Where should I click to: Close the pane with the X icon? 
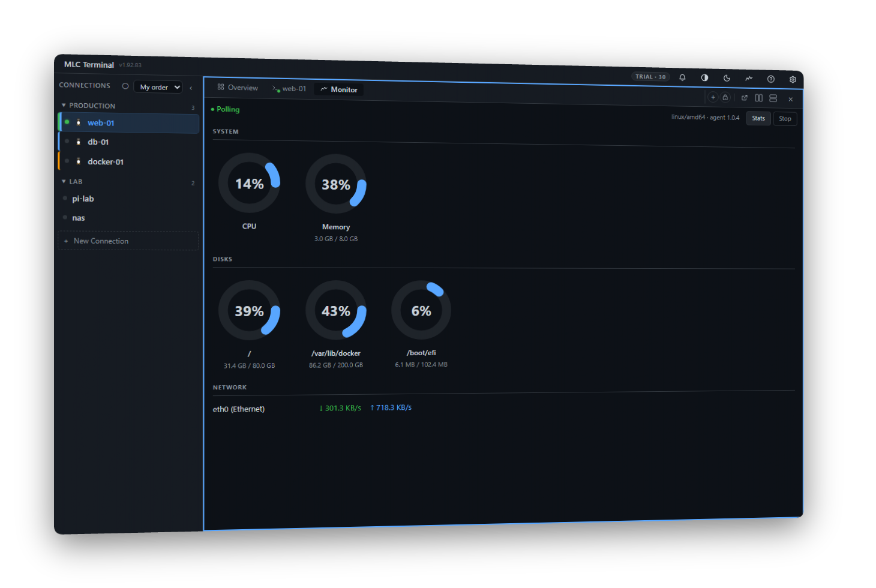click(791, 99)
